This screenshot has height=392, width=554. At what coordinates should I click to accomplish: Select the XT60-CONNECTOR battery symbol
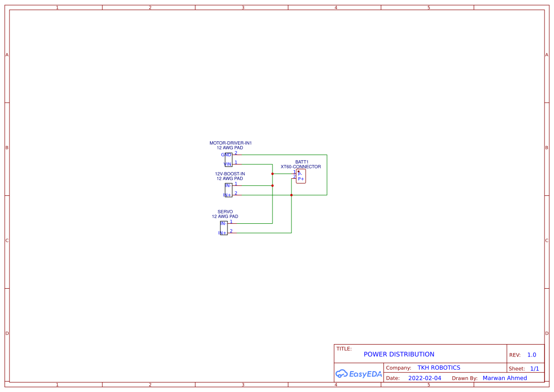pos(301,176)
